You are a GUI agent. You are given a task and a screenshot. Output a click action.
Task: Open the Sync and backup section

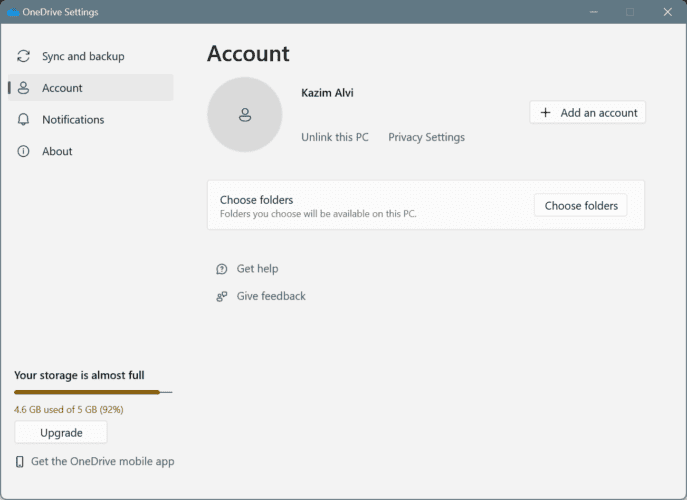coord(83,56)
